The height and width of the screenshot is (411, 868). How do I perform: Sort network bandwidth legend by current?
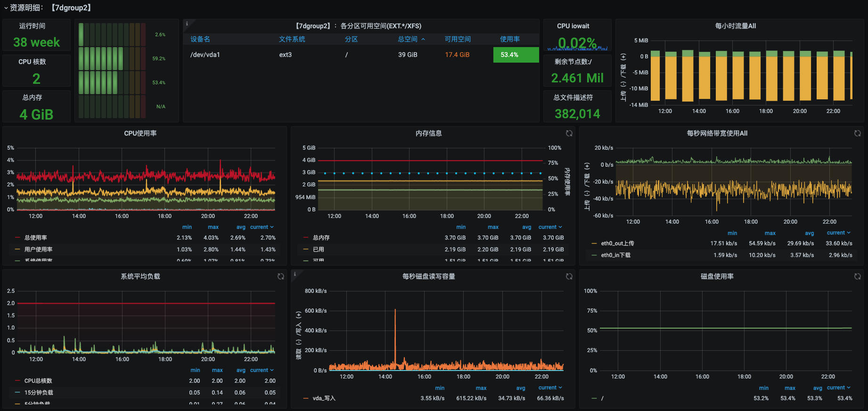pos(839,233)
